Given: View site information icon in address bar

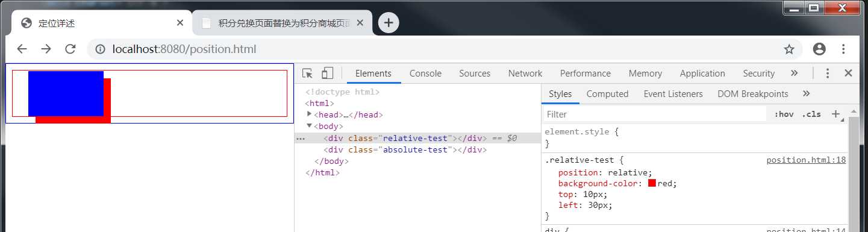Looking at the screenshot, I should click(x=101, y=49).
